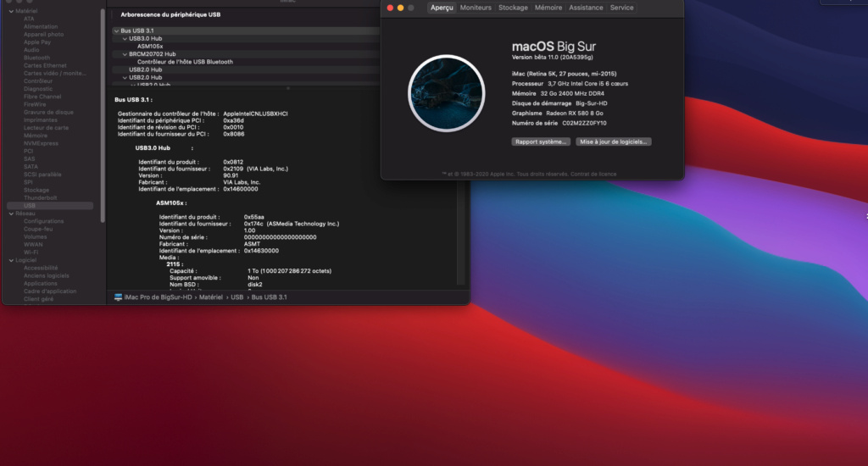Select Cartes Ethernet in the sidebar
Image resolution: width=868 pixels, height=466 pixels.
coord(45,65)
